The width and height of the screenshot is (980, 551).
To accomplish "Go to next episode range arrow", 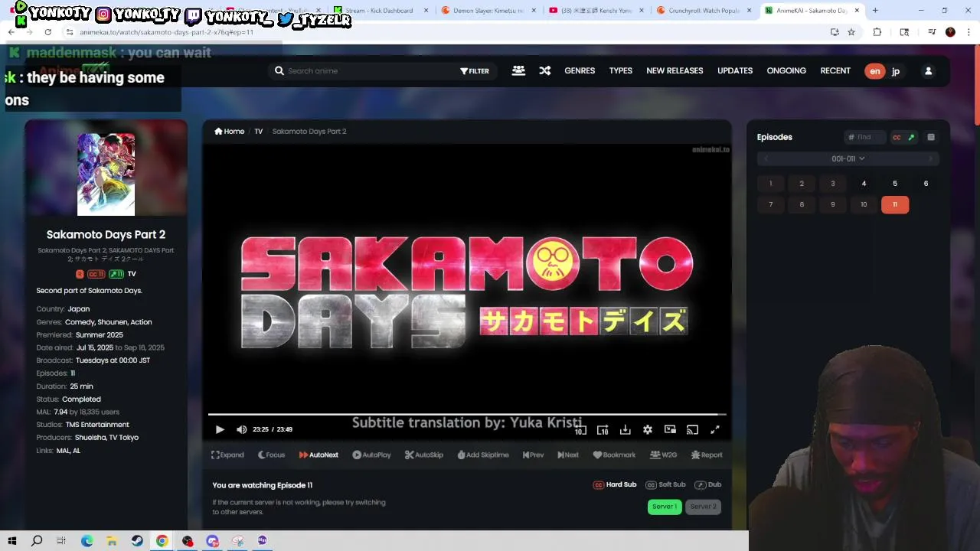I will point(930,158).
